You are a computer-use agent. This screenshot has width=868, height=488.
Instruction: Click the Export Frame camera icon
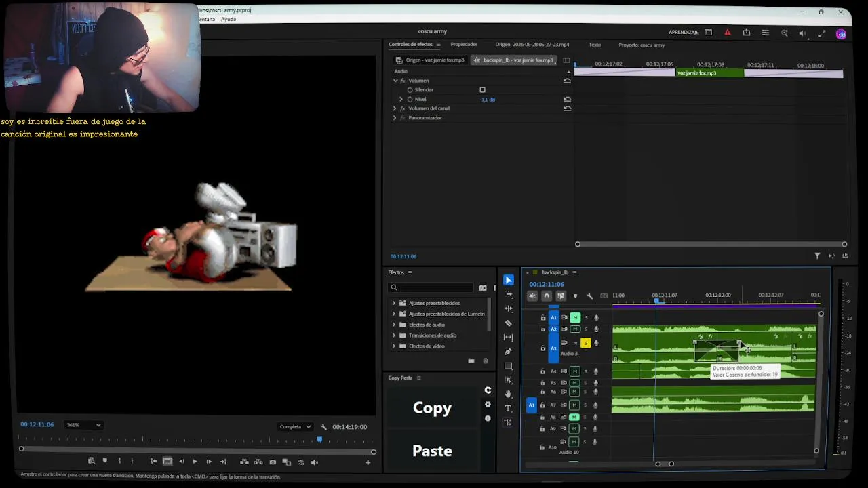pos(273,462)
